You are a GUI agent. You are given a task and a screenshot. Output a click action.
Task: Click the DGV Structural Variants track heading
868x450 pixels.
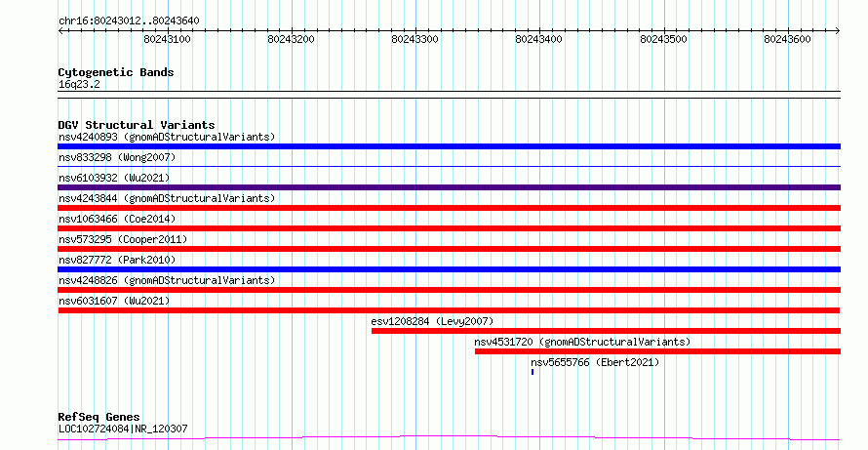coord(137,125)
